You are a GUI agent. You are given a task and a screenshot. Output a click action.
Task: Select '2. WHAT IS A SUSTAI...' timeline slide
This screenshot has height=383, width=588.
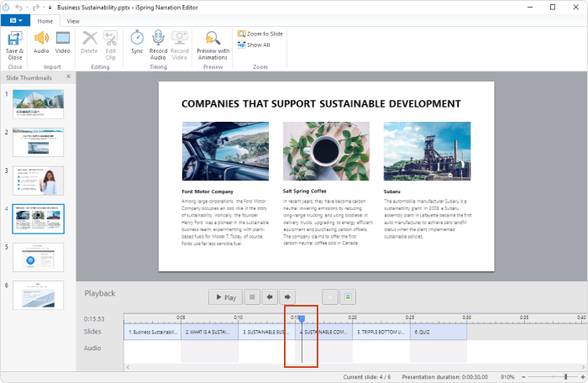[x=210, y=333]
